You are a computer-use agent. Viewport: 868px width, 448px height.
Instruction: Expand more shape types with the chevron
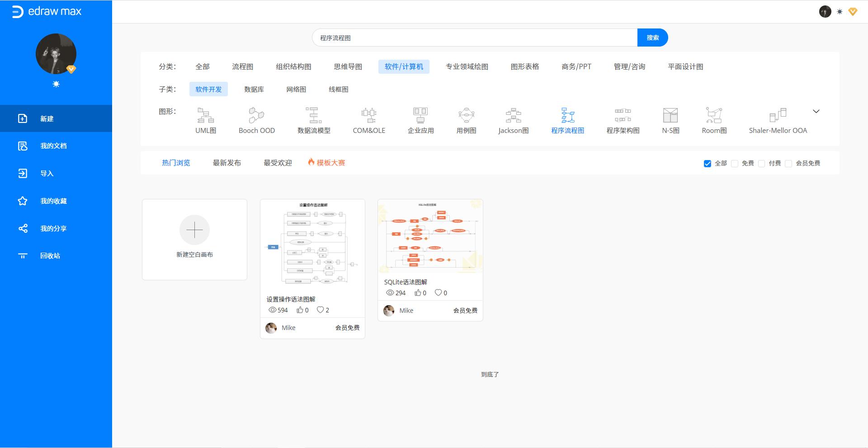[816, 111]
